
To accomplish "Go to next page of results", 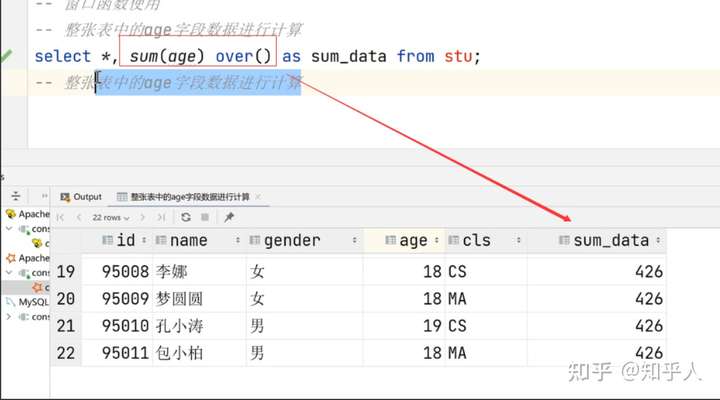I will click(x=142, y=217).
